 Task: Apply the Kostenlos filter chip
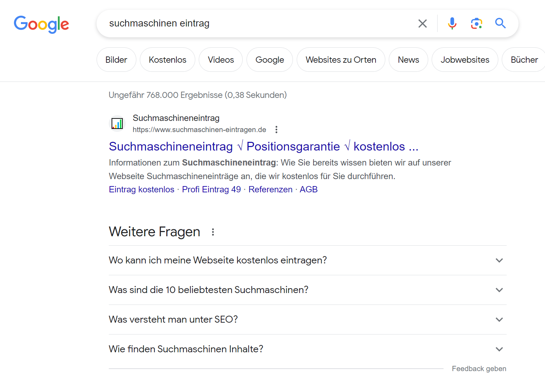point(167,60)
